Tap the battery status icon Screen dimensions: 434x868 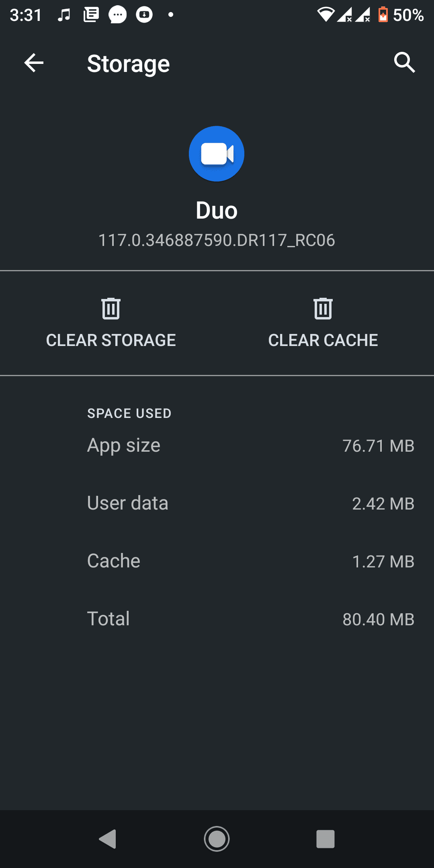coord(383,15)
